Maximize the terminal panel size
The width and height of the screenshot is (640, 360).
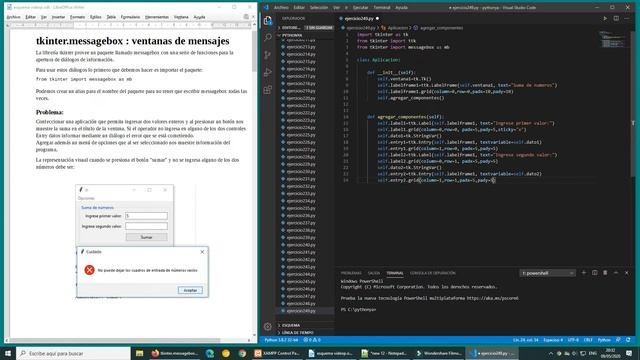click(616, 273)
